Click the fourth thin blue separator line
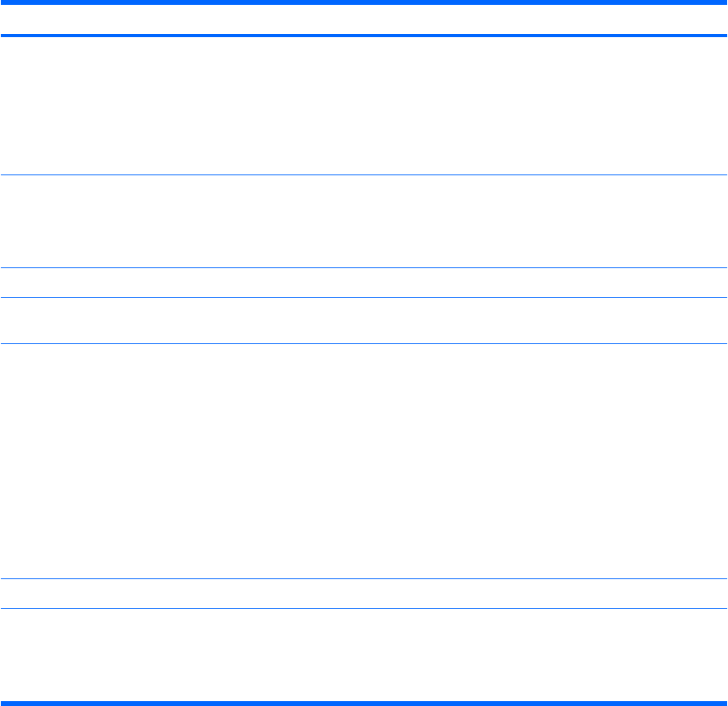 coord(364,344)
